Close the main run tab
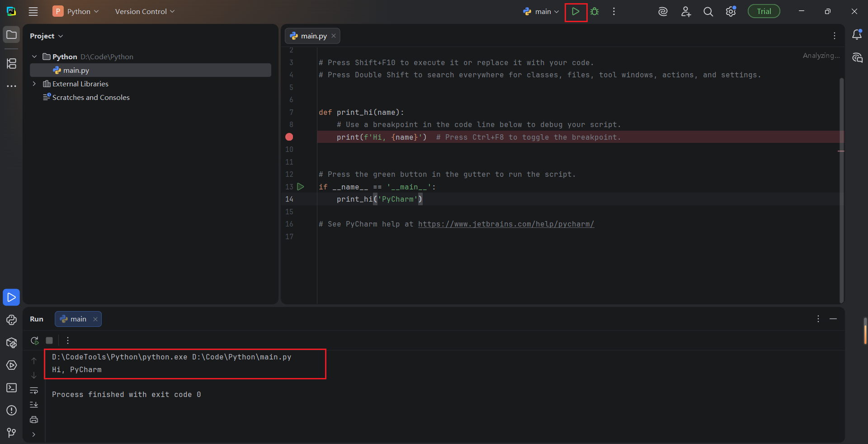868x444 pixels. click(x=95, y=319)
